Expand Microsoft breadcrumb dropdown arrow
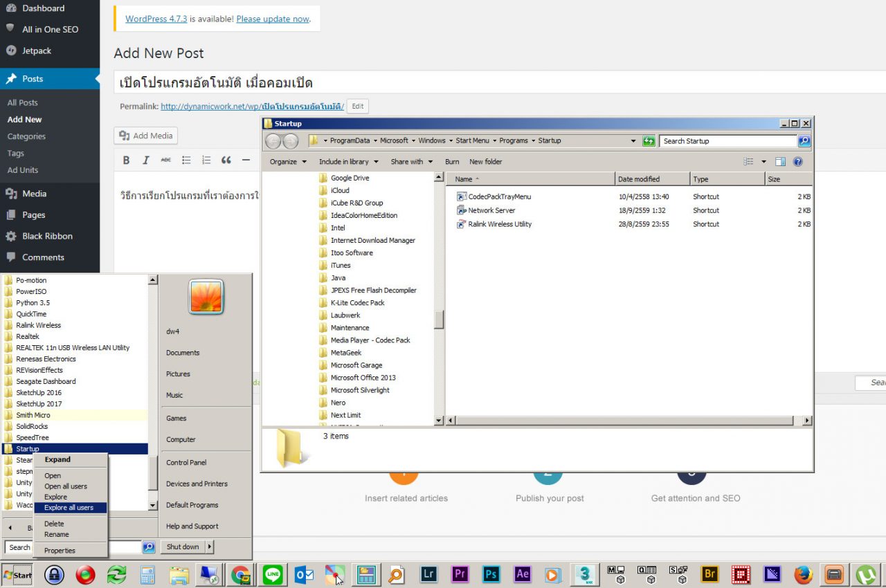 coord(413,141)
